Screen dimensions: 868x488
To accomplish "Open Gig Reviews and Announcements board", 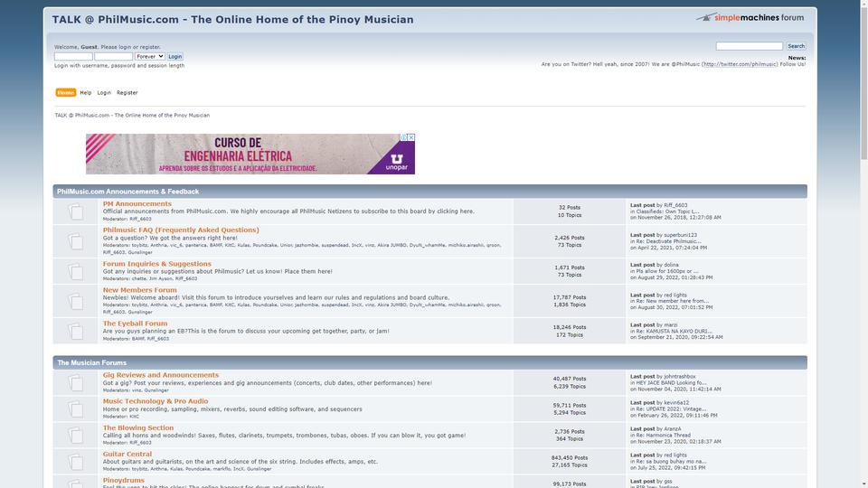I will click(161, 375).
